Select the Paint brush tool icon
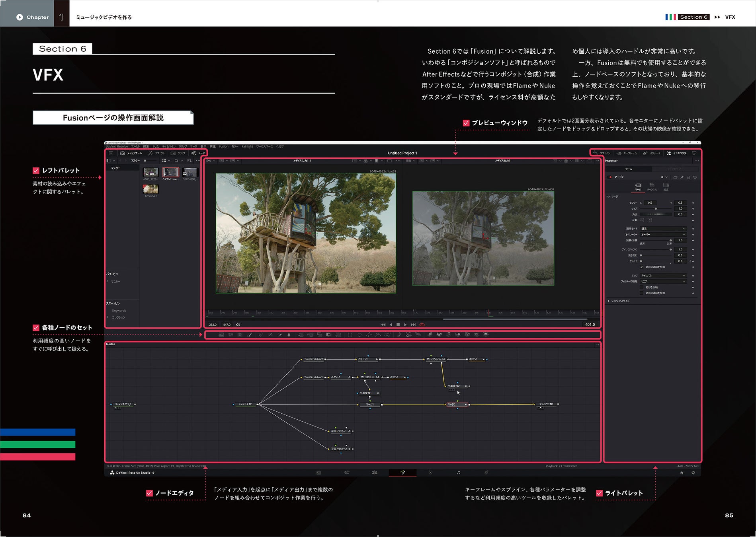Screen dimensions: 756x537 249,335
